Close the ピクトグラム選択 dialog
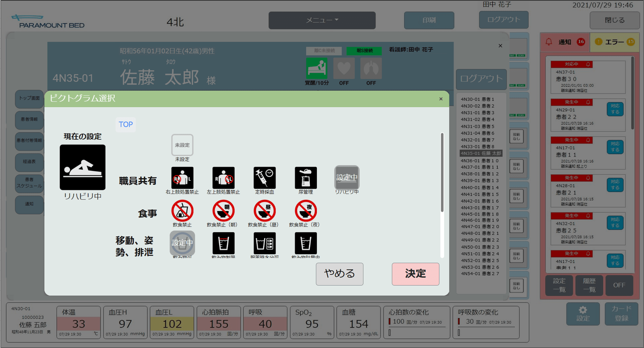 [440, 99]
